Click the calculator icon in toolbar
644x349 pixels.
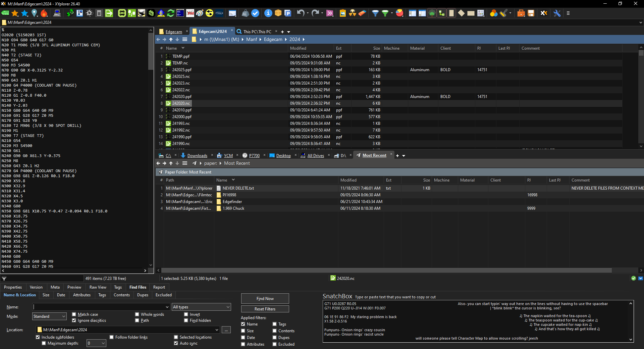coord(99,13)
